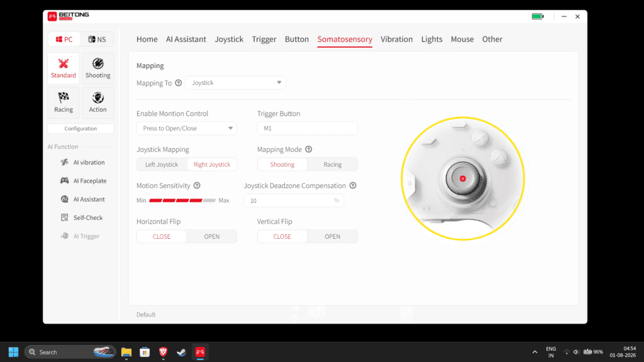The height and width of the screenshot is (362, 644).
Task: Open Brave browser from taskbar
Action: (x=163, y=352)
